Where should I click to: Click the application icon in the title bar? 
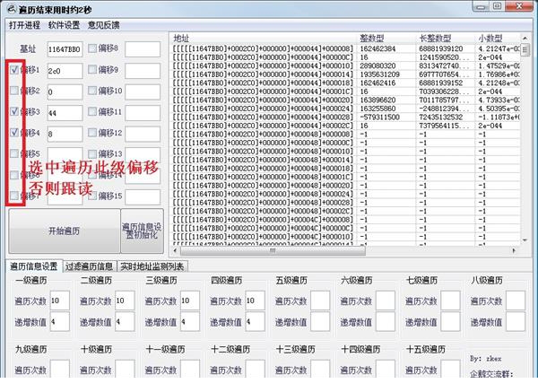(x=12, y=9)
